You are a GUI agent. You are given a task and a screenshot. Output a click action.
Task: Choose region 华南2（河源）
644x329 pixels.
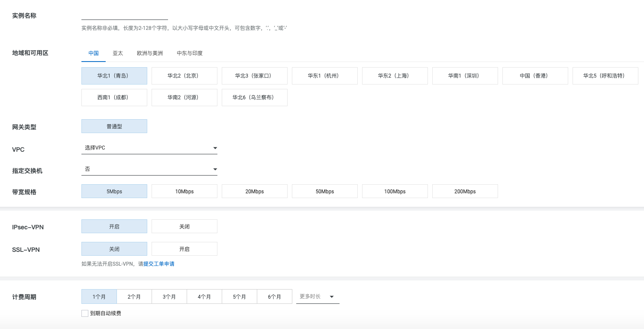click(184, 98)
